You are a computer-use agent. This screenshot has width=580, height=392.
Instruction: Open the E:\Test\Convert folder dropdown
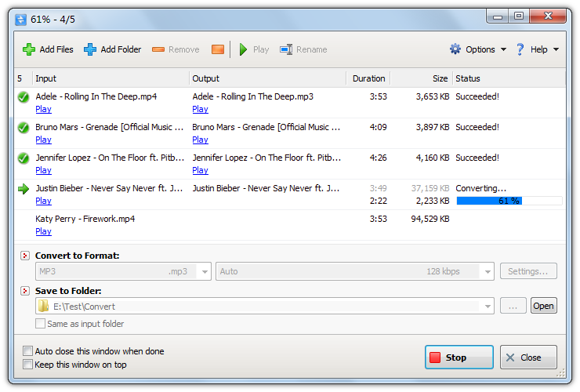coord(488,307)
